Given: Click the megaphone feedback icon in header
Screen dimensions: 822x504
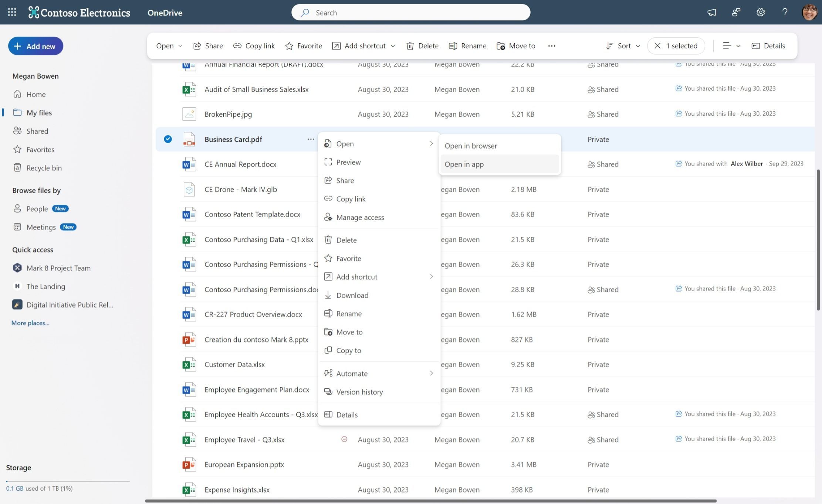Looking at the screenshot, I should coord(711,12).
